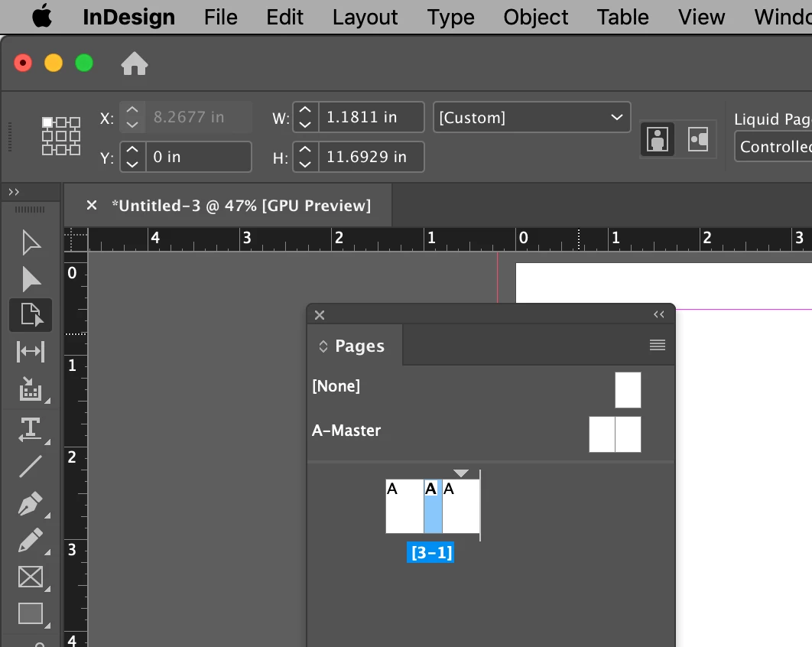Select the [None] master thumbnail
The image size is (812, 647).
[x=628, y=390]
